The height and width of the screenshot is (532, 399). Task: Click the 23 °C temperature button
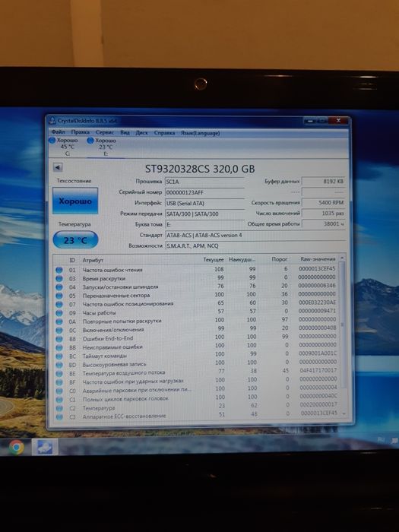point(76,240)
